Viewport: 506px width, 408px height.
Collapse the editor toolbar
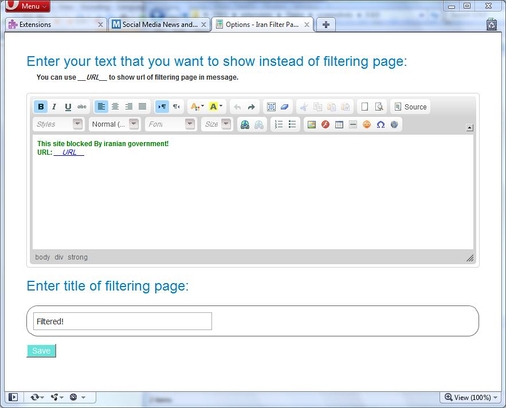(470, 128)
